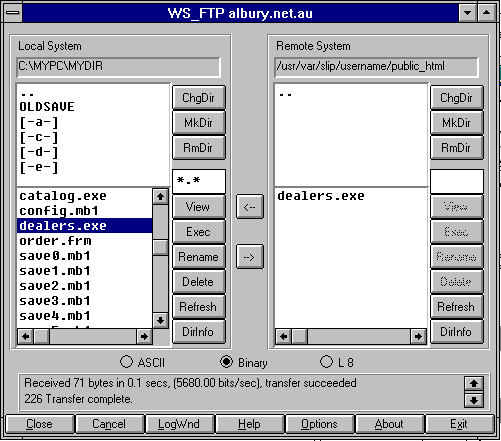Select remote parent directory '..' entry
The width and height of the screenshot is (501, 441).
pyautogui.click(x=285, y=94)
